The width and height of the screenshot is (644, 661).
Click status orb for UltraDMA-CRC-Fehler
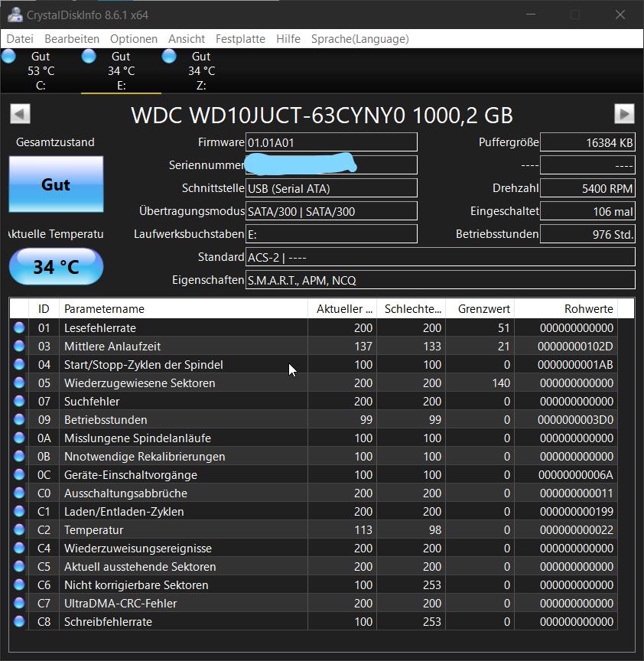click(19, 603)
